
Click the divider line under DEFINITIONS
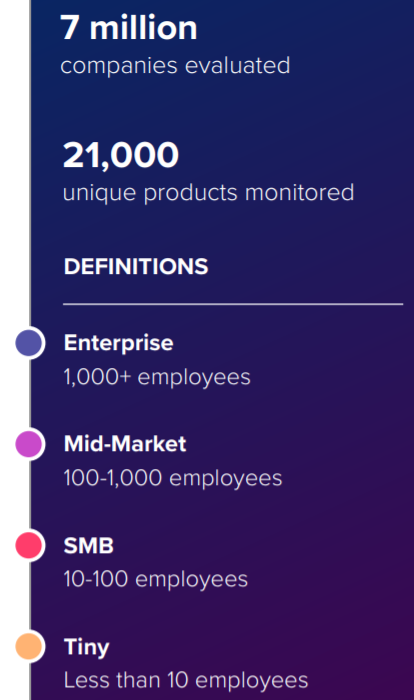pos(233,304)
